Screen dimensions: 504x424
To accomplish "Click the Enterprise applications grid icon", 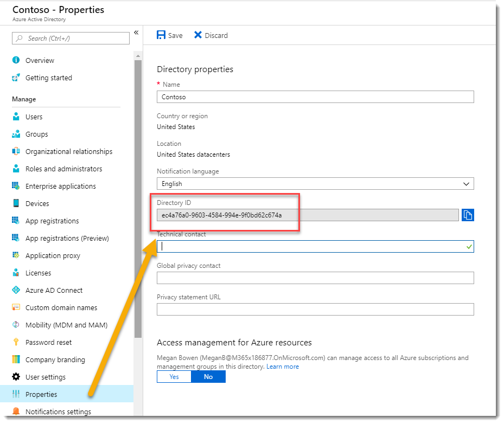I will pos(16,186).
